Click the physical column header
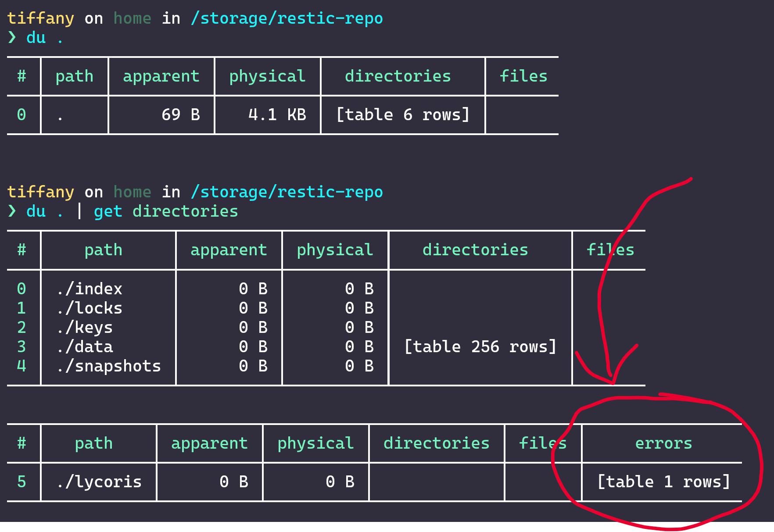 [x=267, y=76]
